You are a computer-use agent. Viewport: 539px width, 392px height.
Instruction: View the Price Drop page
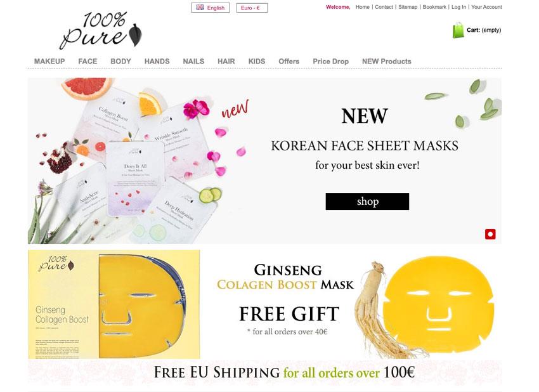pos(330,61)
